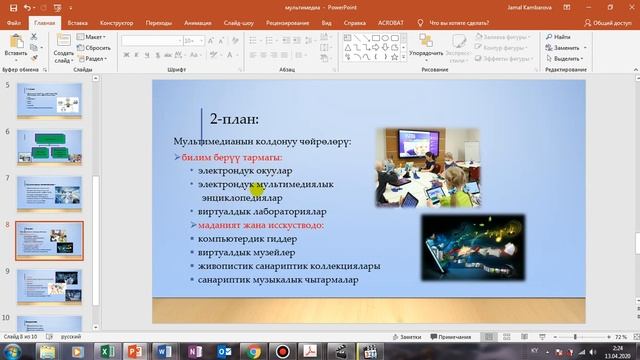Click the Упорядочить arrange icon
This screenshot has height=360, width=640.
(426, 41)
